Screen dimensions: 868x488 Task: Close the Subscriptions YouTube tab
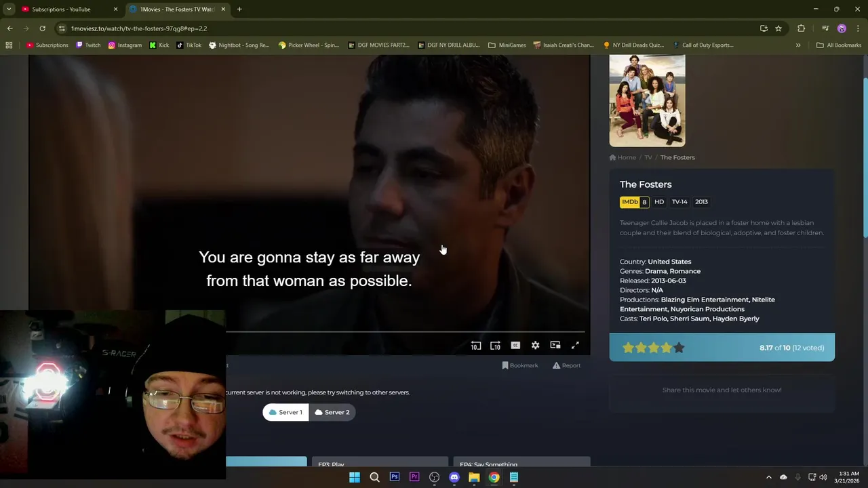point(115,9)
